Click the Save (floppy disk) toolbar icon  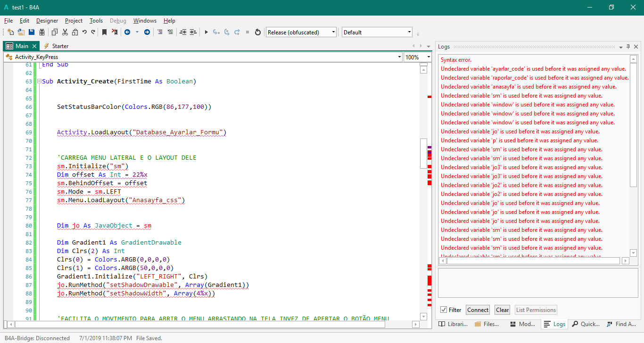click(x=32, y=32)
